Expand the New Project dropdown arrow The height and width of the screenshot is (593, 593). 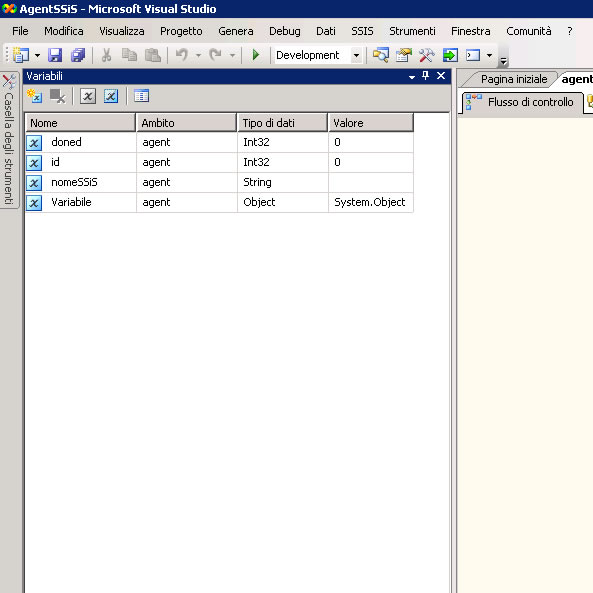[37, 56]
